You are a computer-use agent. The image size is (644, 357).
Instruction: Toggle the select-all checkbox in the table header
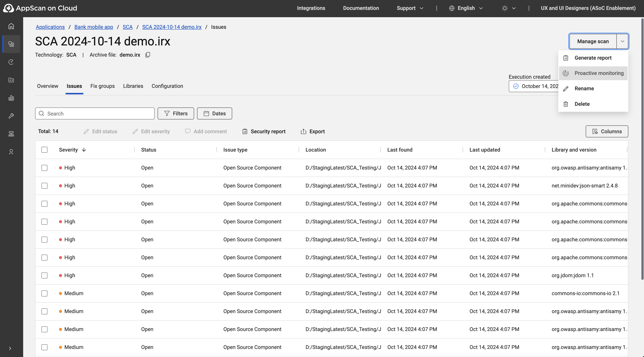44,150
